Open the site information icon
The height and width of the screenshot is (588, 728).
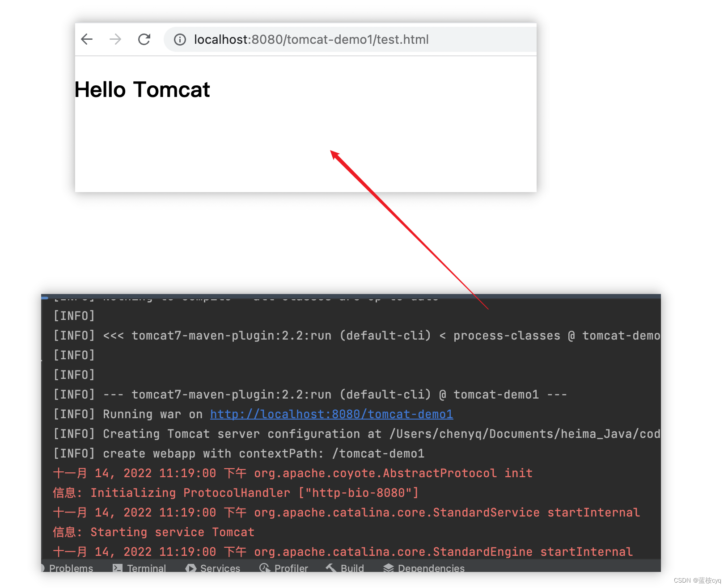(x=180, y=40)
